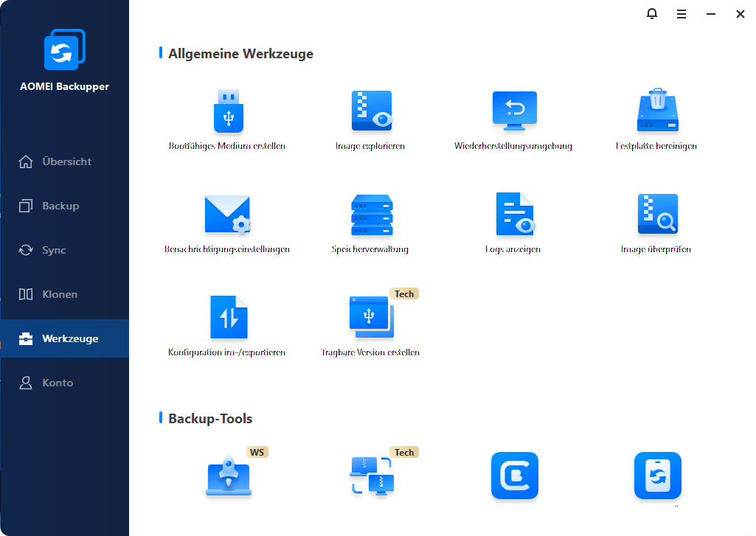Click the 'Festplatte bereinigen' label
756x536 pixels.
tap(656, 146)
